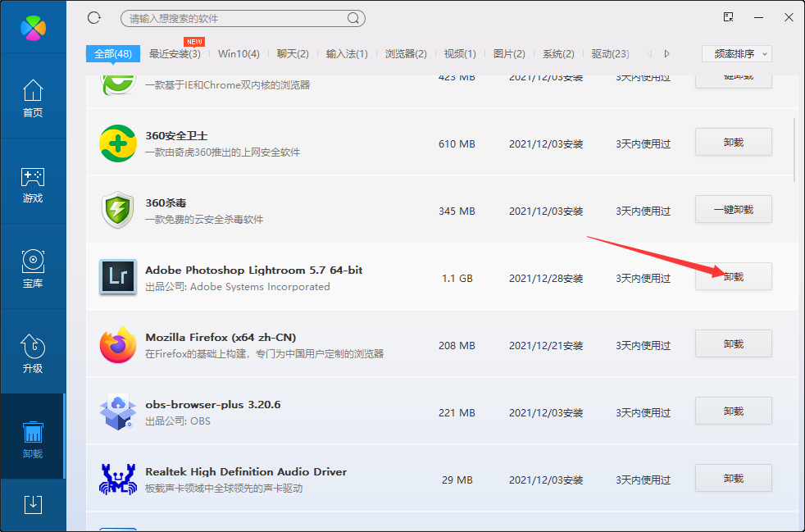Click the obs-browser-plus box icon
Viewport: 805px width, 532px height.
pyautogui.click(x=117, y=412)
